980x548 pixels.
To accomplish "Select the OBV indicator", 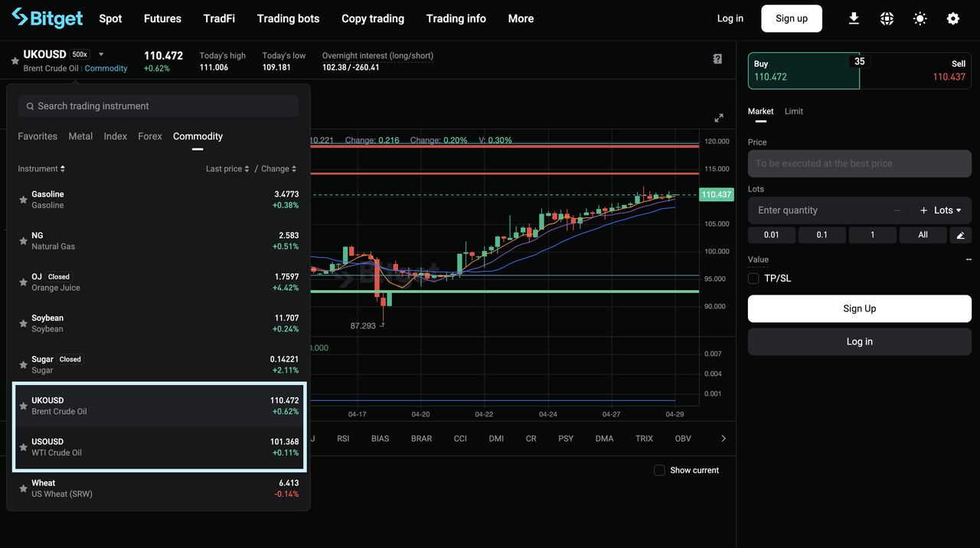I will tap(683, 439).
